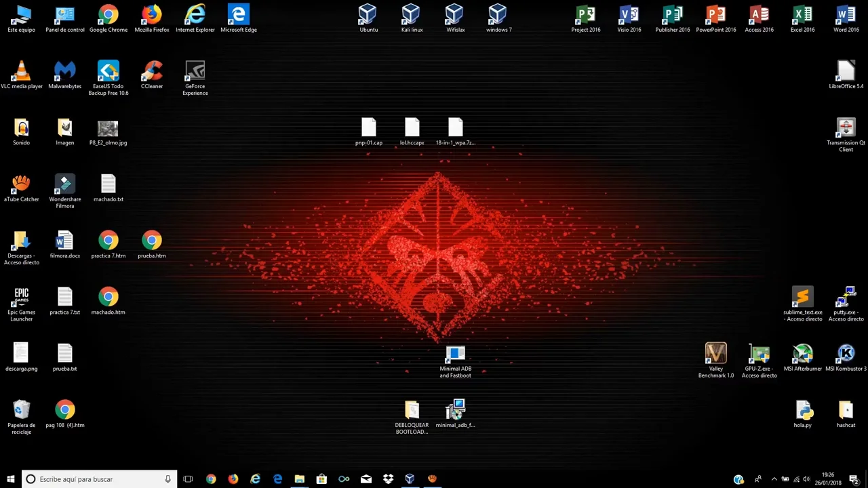Open the Windows Start menu
The height and width of the screenshot is (488, 868).
(11, 479)
